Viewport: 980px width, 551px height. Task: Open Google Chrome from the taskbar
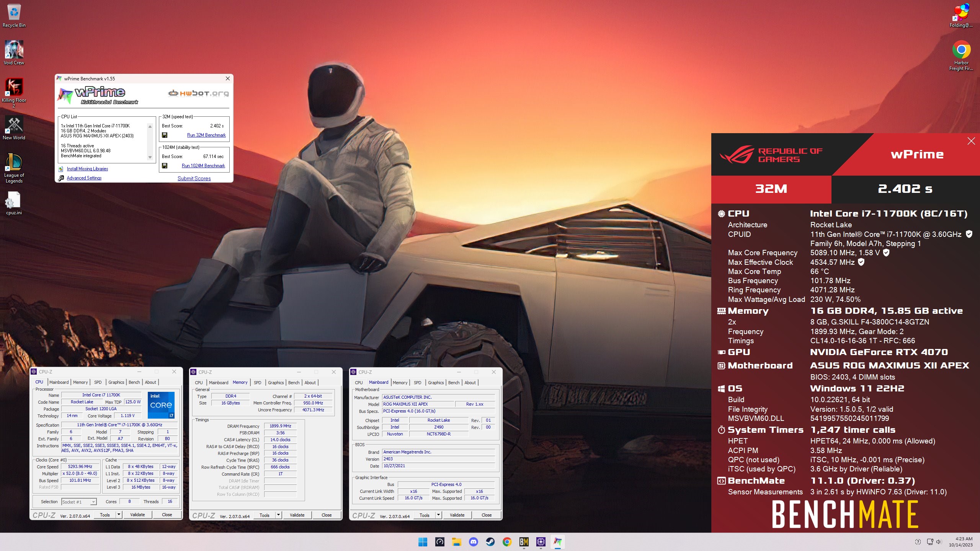coord(507,542)
